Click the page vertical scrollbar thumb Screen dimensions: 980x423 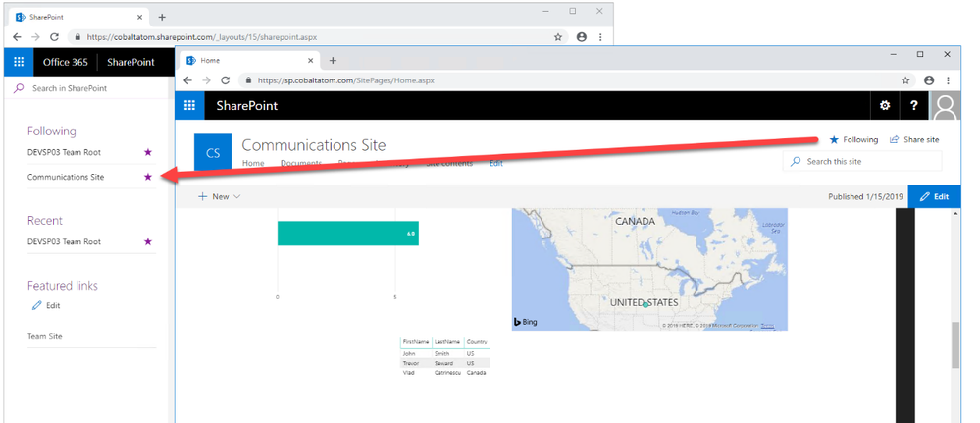[x=955, y=345]
